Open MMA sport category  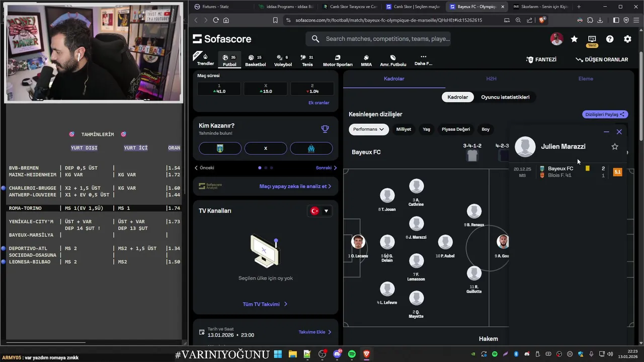(366, 60)
